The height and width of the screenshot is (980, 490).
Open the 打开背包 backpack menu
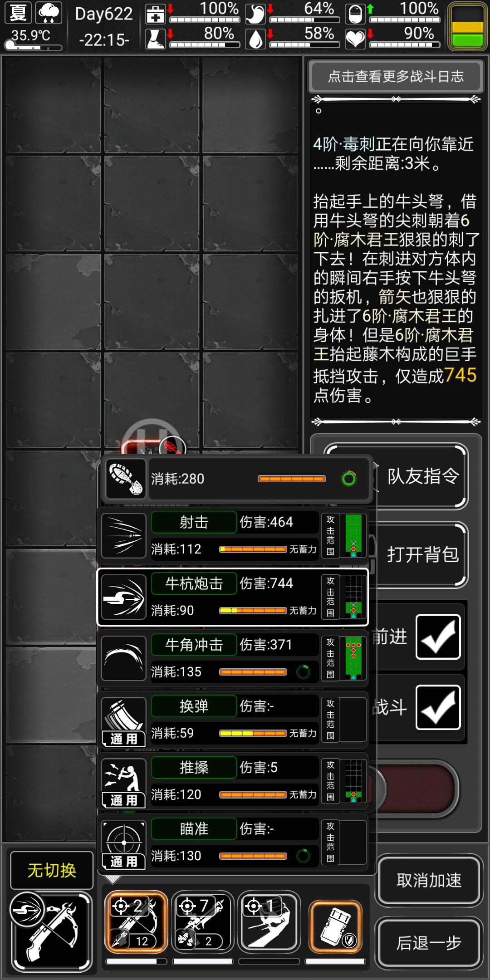(x=422, y=554)
